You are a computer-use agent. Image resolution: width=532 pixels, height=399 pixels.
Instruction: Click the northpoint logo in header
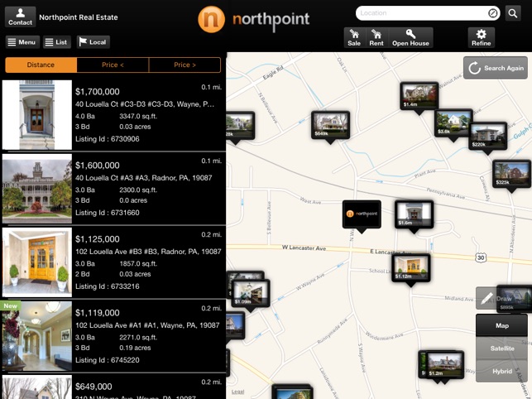click(253, 19)
